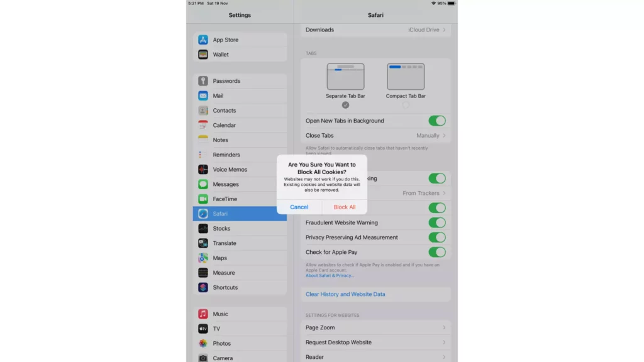Expand the Reader chevron

coord(444,357)
